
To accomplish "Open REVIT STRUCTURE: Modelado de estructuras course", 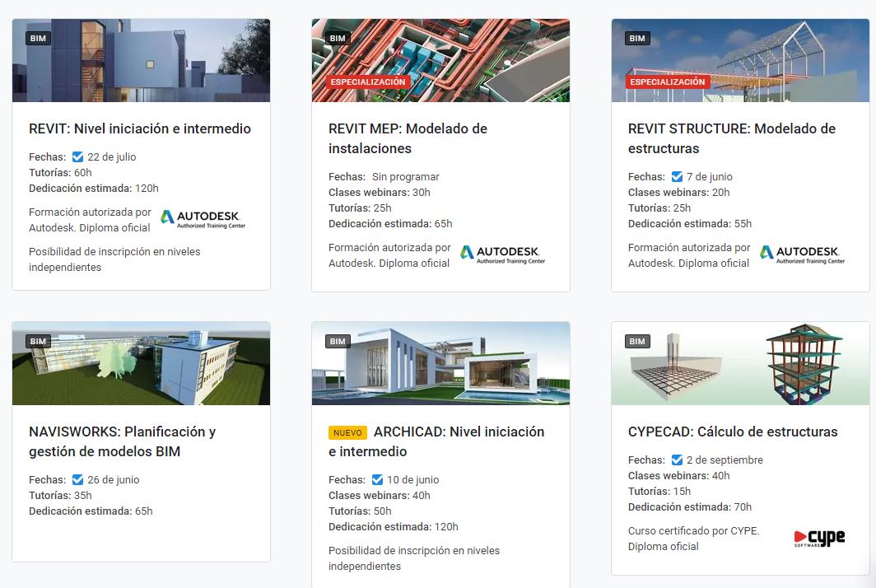I will click(x=732, y=138).
